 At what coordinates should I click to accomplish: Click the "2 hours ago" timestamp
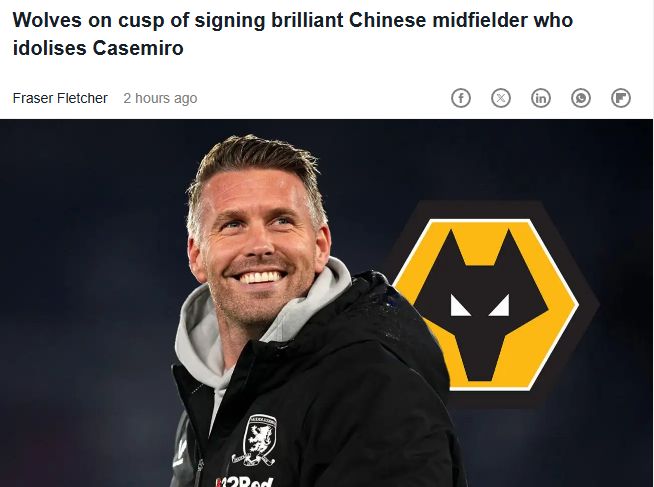click(x=160, y=98)
